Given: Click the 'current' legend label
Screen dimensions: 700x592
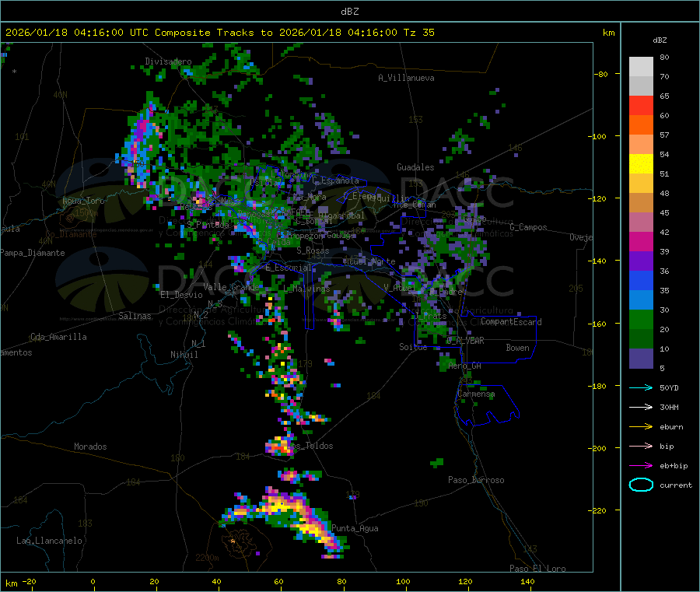Looking at the screenshot, I should [x=676, y=485].
